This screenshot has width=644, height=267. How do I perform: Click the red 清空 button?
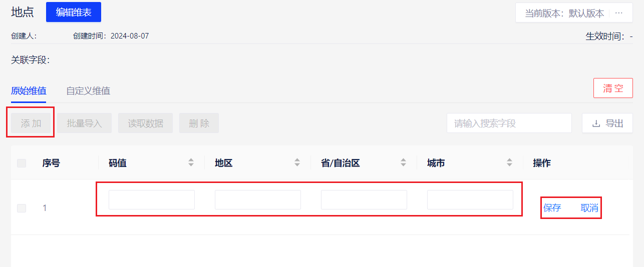(x=613, y=88)
